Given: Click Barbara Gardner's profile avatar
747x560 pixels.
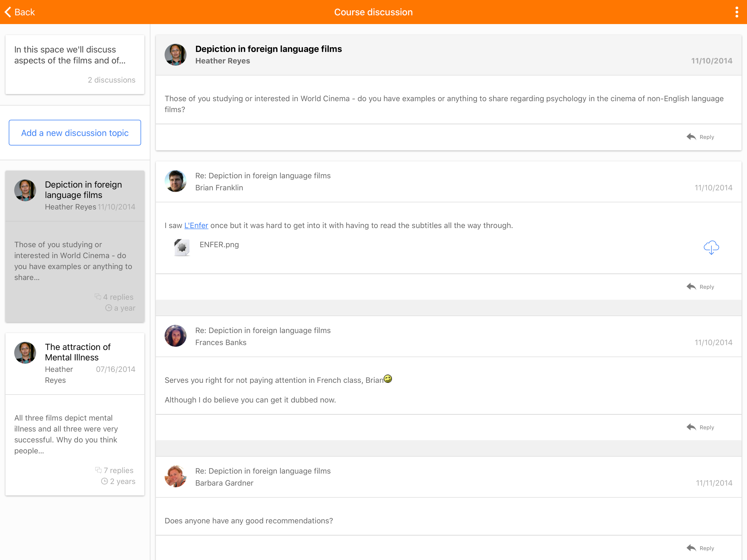Looking at the screenshot, I should pos(176,477).
